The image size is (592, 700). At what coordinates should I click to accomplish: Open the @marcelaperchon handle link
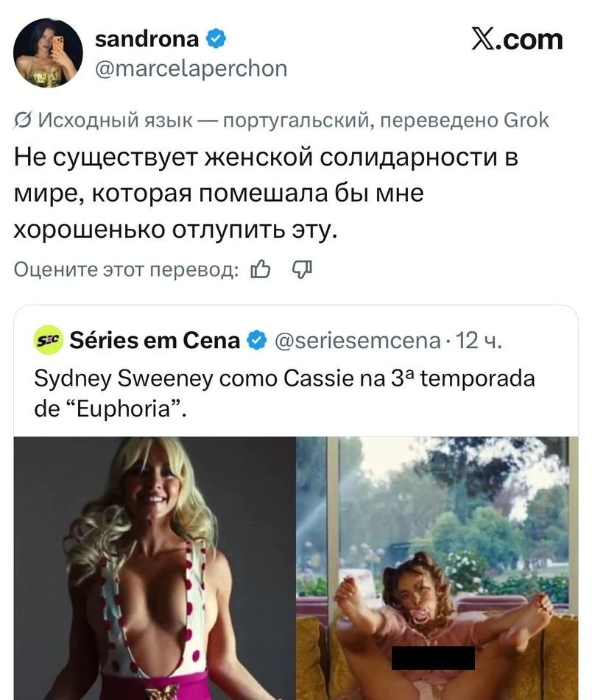tap(191, 68)
